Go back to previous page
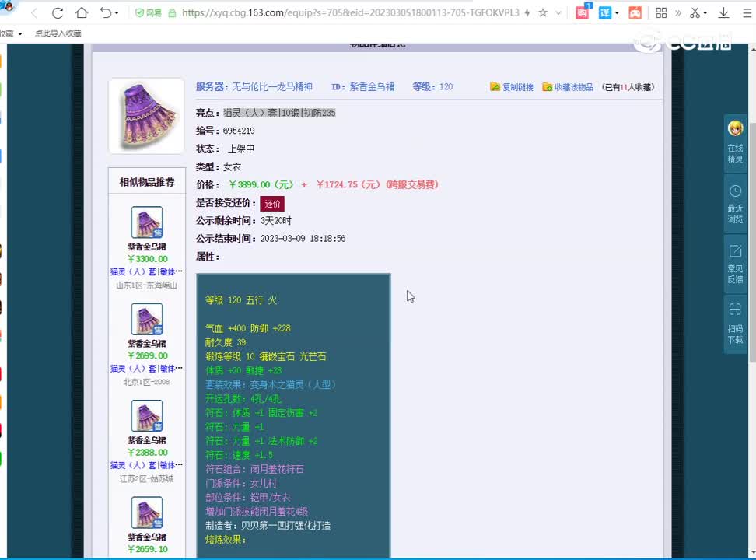The image size is (756, 560). (x=34, y=13)
